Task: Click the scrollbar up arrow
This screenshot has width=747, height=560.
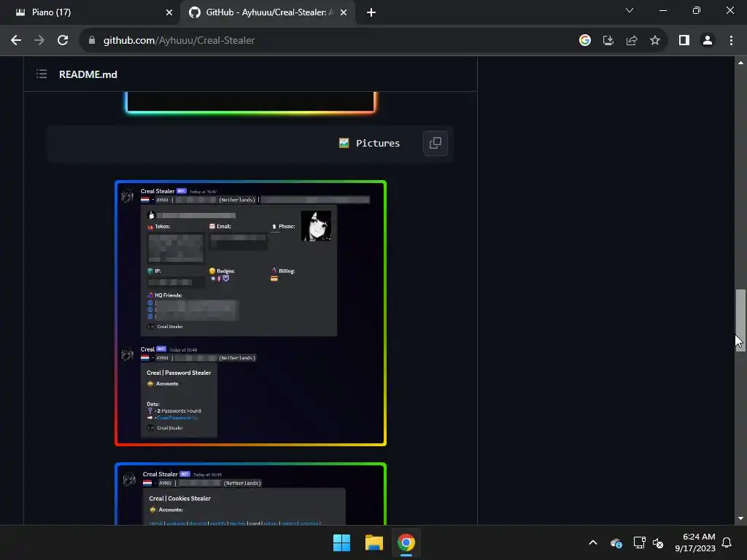Action: click(740, 63)
